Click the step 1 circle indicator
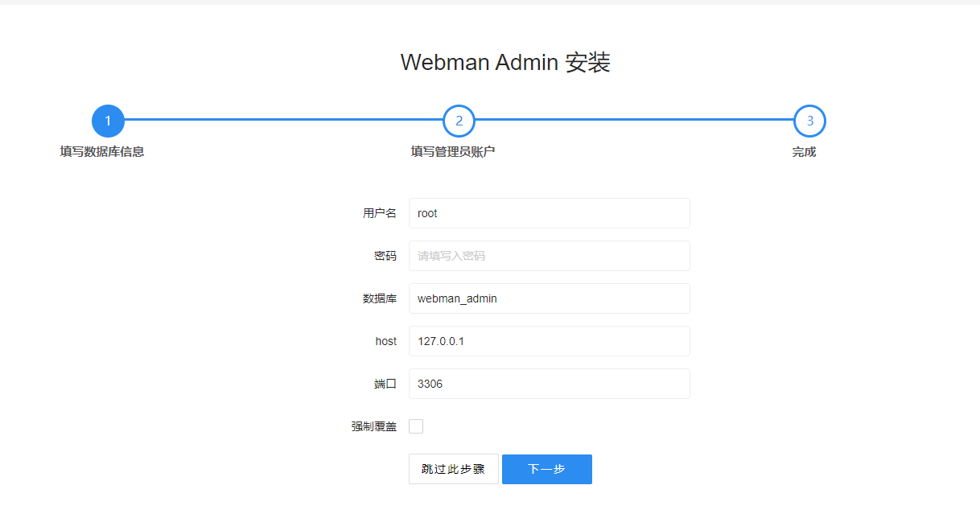This screenshot has height=514, width=980. pos(108,121)
